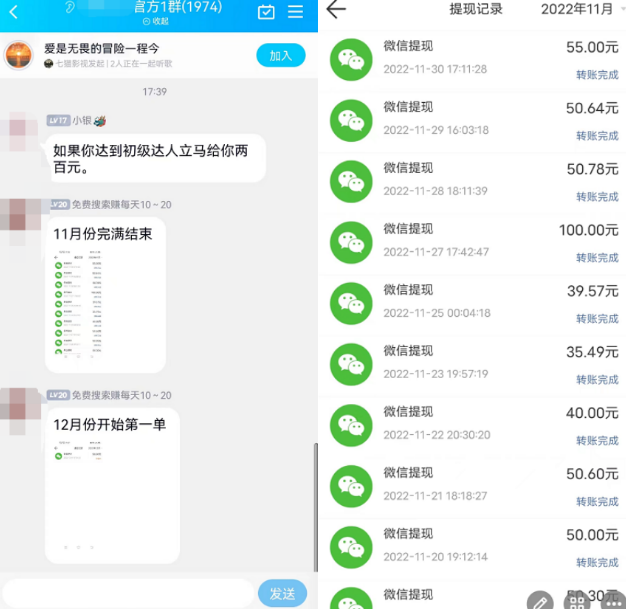The image size is (628, 609).
Task: Tap the WeChat icon beside the 55.00元 withdrawal
Action: click(350, 58)
